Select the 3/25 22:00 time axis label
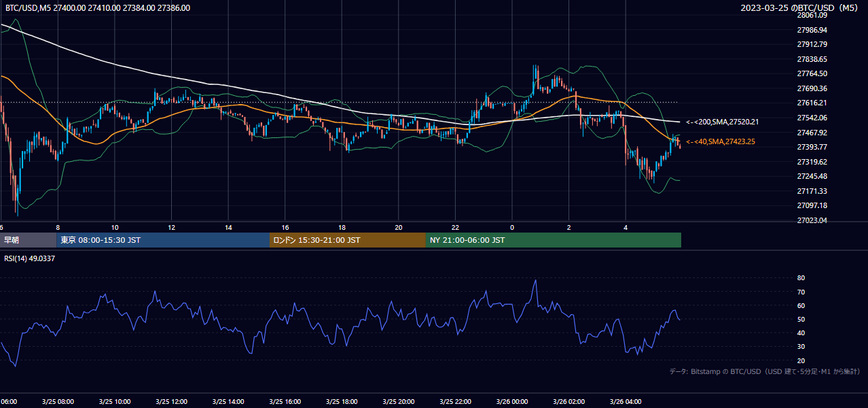The height and width of the screenshot is (408, 868). pos(455,402)
